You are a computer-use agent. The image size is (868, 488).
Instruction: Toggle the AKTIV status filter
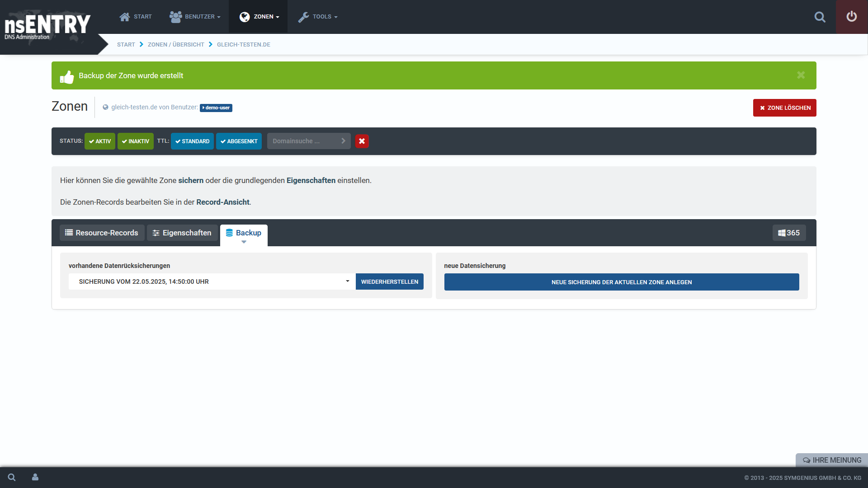pos(100,141)
